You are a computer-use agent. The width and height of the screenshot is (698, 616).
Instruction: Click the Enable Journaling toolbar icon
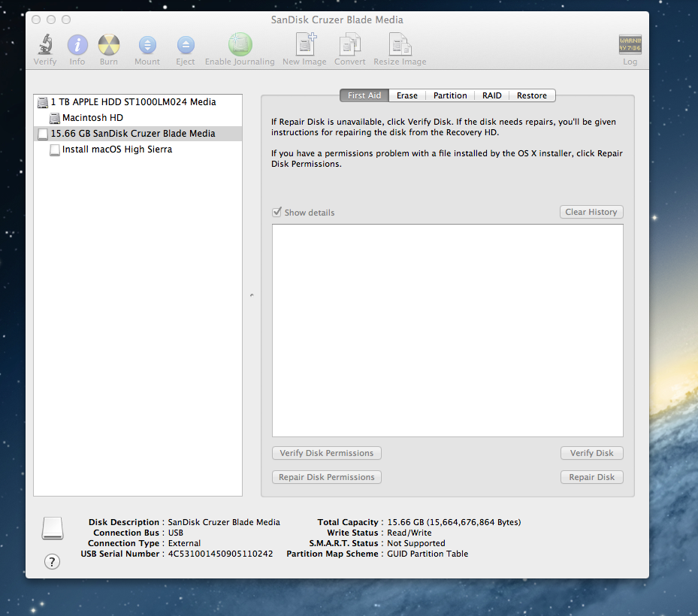[x=240, y=44]
